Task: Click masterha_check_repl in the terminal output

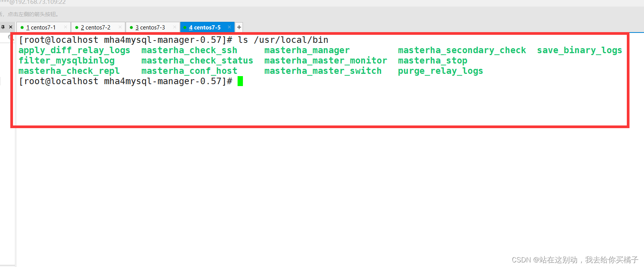Action: 69,71
